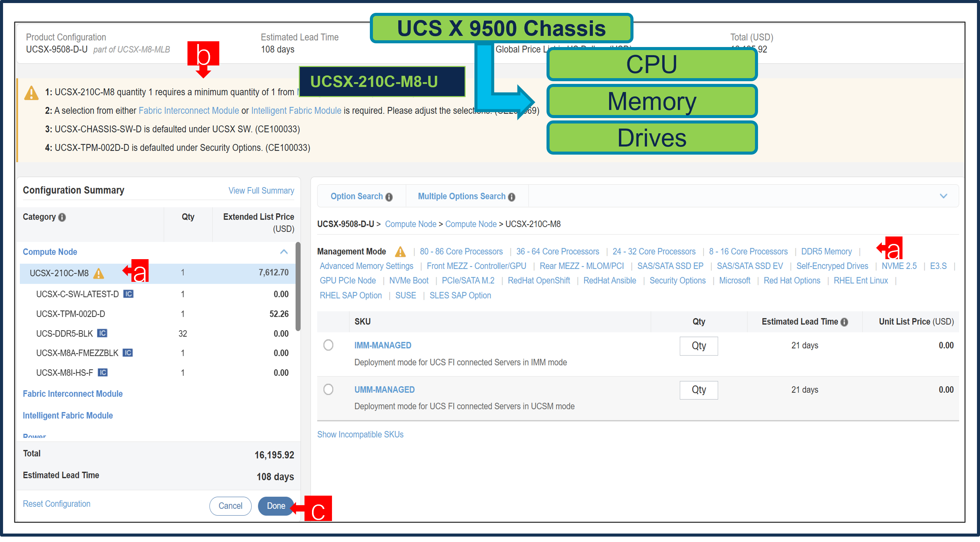Click the Qty field for UMM-MANAGED
The height and width of the screenshot is (542, 980).
699,390
